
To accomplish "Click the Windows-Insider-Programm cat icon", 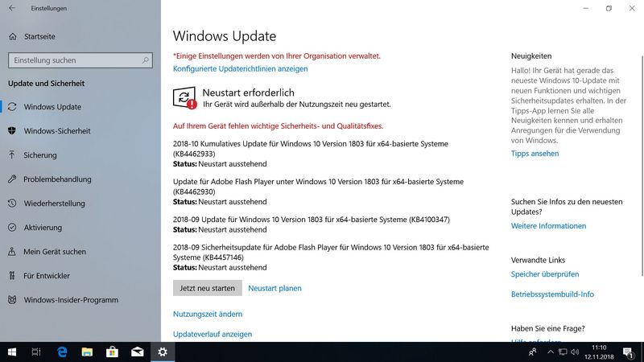I will [x=12, y=300].
